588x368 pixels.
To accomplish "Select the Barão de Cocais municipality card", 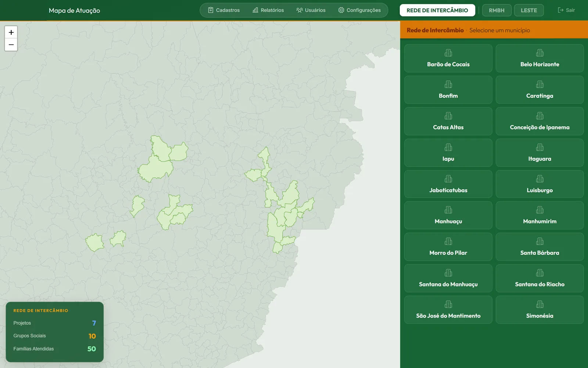I will (448, 58).
